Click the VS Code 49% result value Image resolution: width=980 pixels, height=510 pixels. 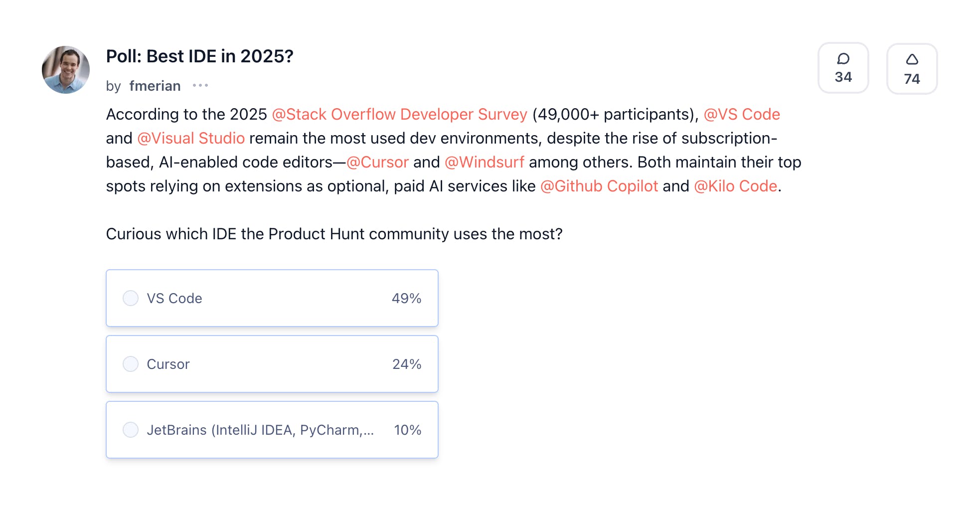coord(406,298)
